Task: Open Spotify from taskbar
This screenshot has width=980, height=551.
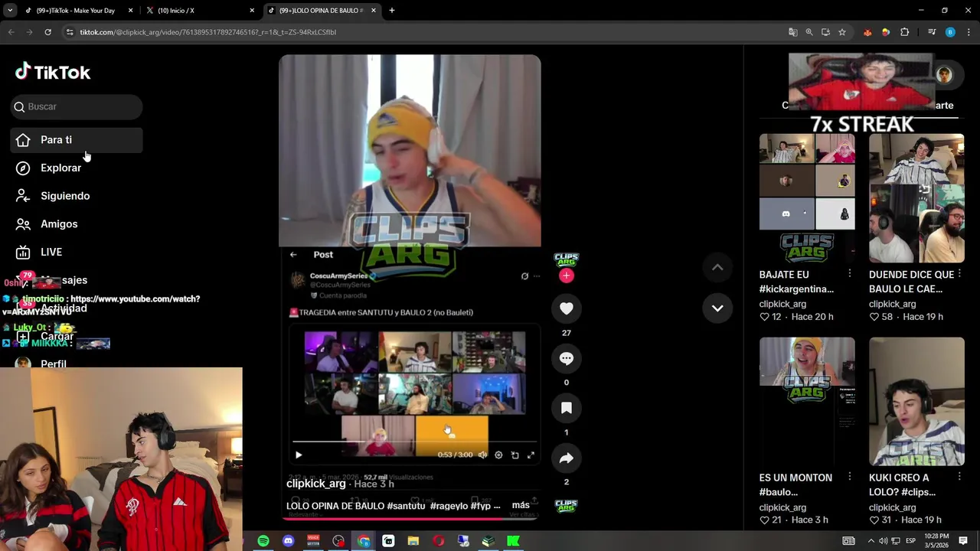Action: tap(263, 541)
